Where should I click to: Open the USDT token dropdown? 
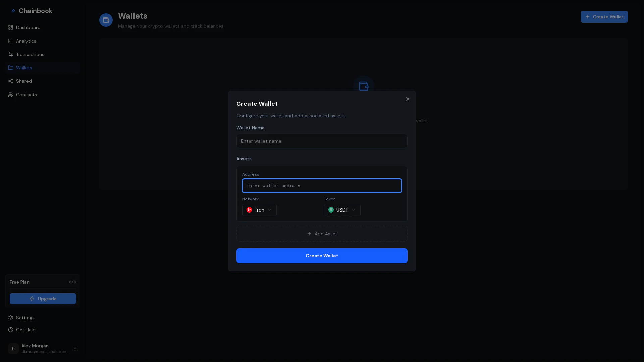[342, 209]
